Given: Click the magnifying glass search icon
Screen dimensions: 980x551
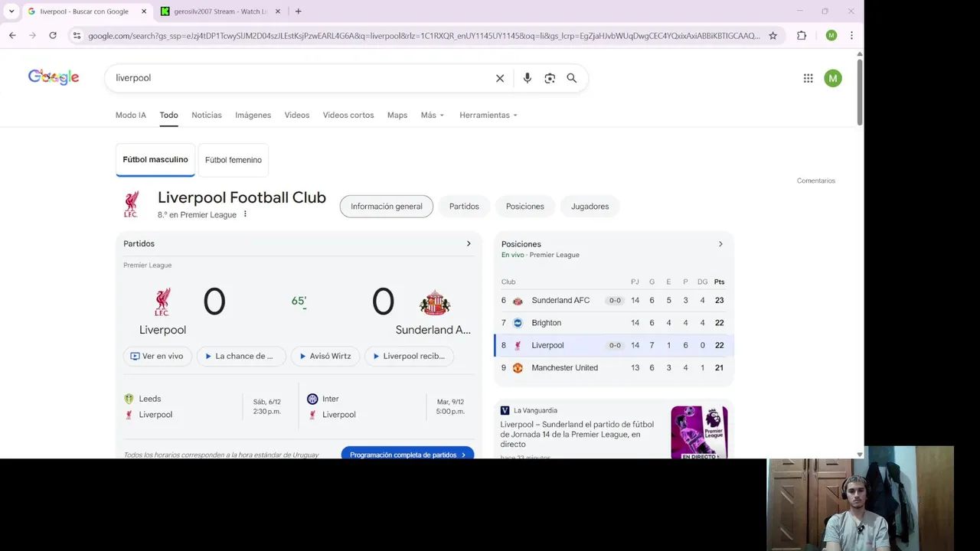Looking at the screenshot, I should (x=572, y=78).
